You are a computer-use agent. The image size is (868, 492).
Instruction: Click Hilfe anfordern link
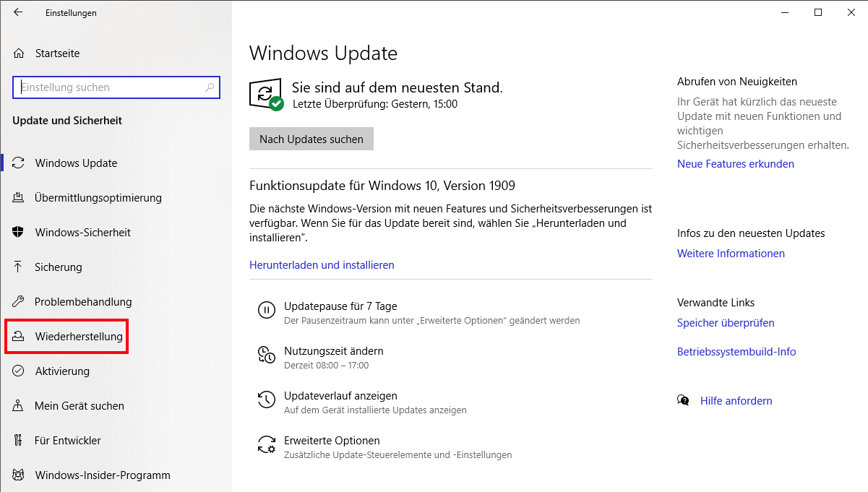click(736, 401)
